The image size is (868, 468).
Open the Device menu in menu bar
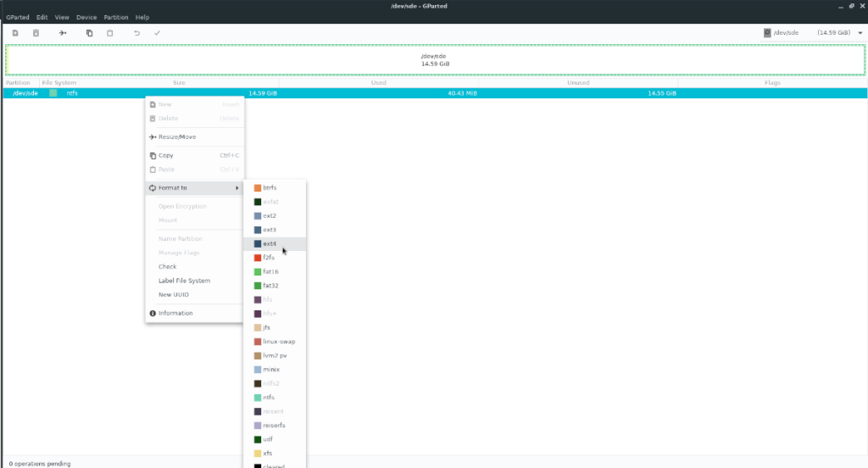86,17
